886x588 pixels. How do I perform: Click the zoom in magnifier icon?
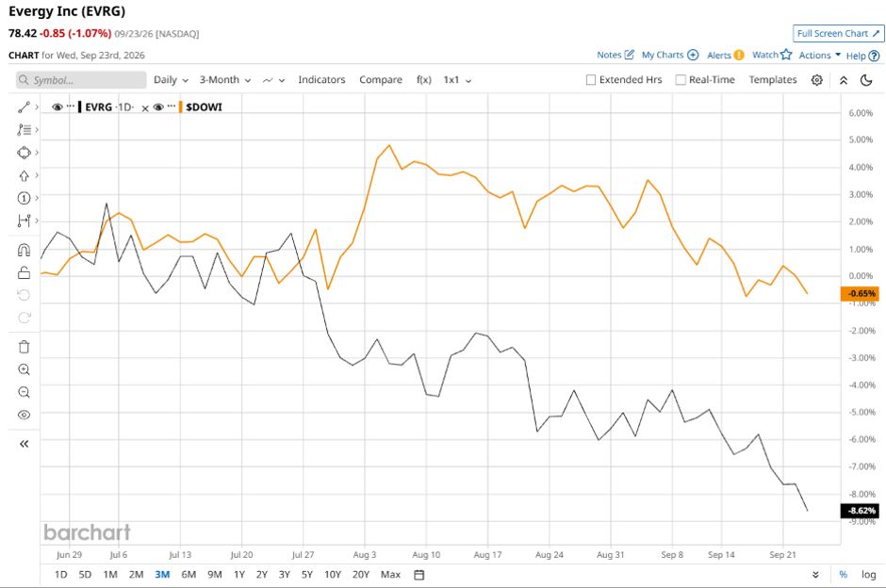click(24, 369)
